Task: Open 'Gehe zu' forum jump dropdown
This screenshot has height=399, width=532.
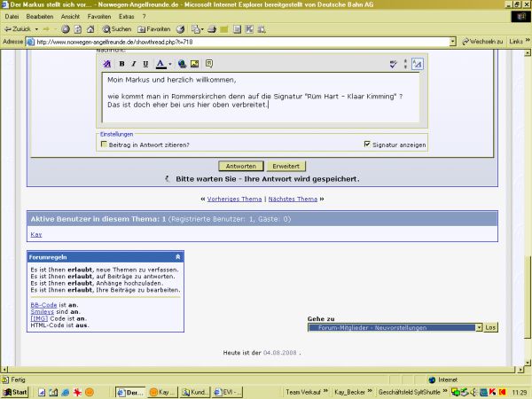Action: coord(479,327)
